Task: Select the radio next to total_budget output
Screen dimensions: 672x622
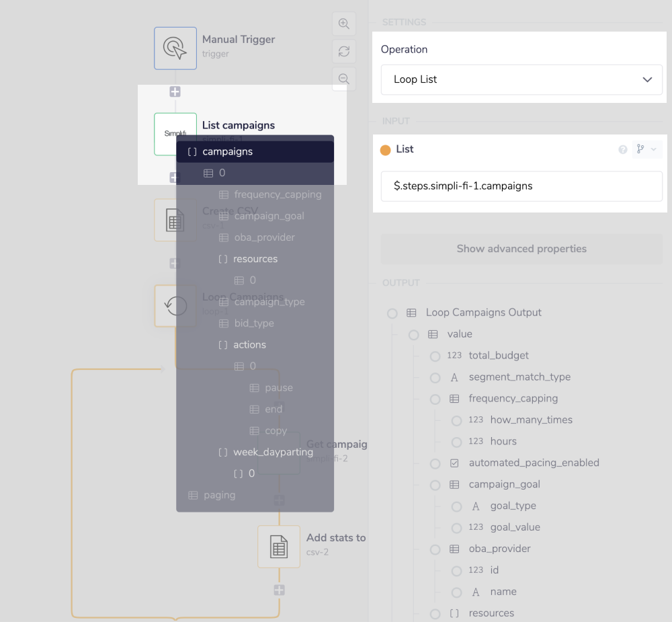Action: 435,356
